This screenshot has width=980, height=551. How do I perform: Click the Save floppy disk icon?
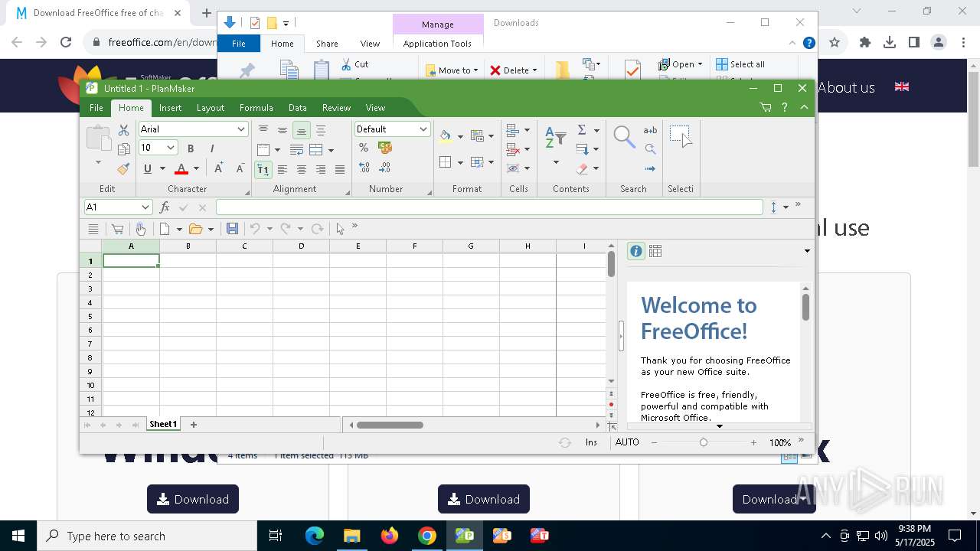coord(232,229)
